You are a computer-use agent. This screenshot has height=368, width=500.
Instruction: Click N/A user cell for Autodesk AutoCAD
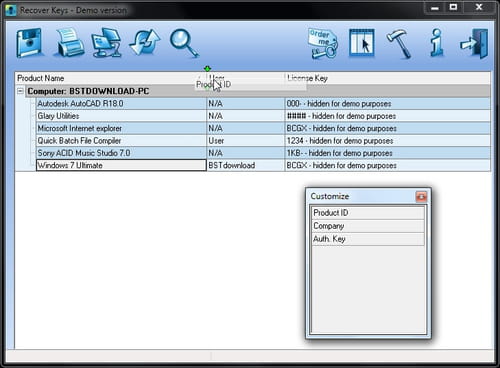pos(246,104)
